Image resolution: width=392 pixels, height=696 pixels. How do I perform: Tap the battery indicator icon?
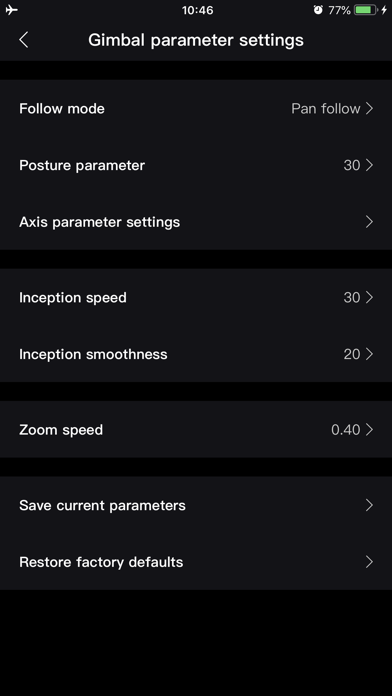(366, 10)
